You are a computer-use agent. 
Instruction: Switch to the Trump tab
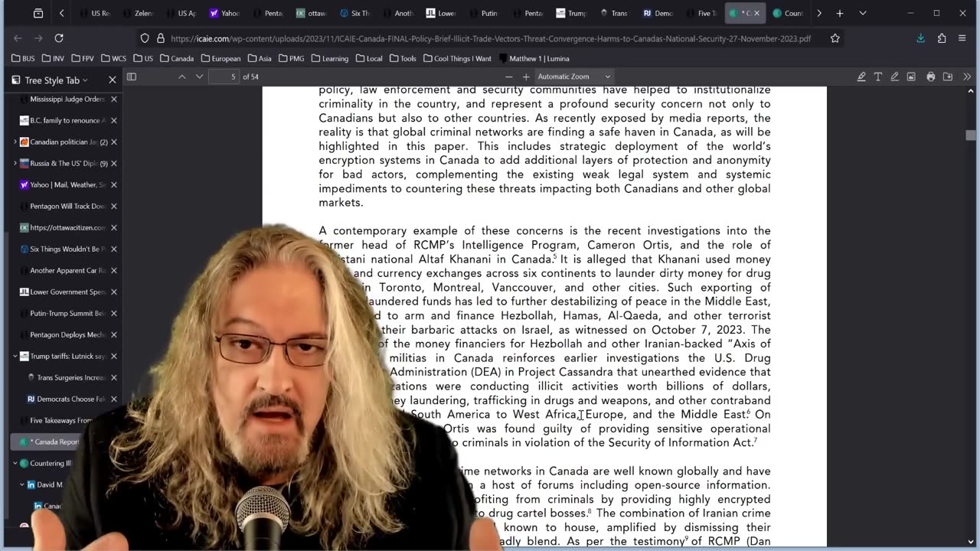572,13
